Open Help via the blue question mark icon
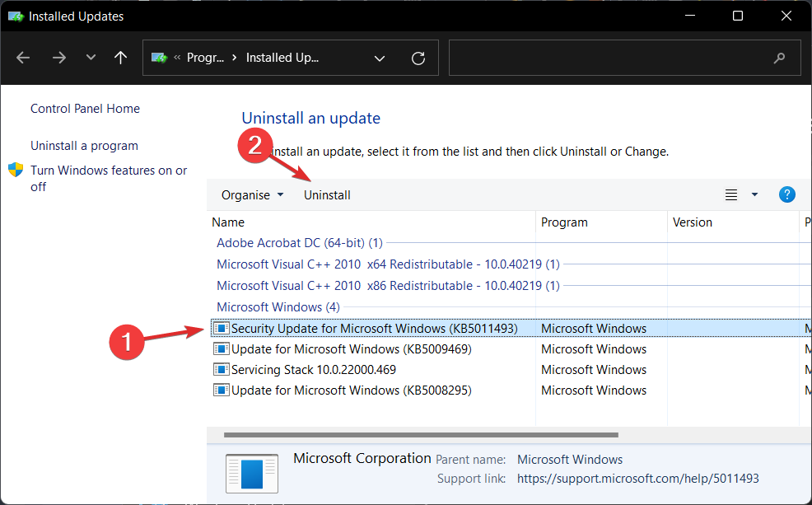The image size is (812, 505). point(787,194)
